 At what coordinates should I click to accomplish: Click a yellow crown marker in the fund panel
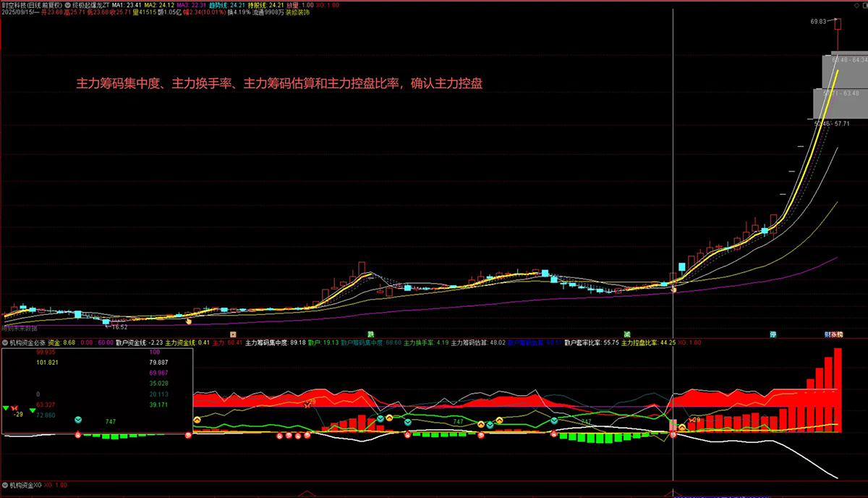(197, 421)
